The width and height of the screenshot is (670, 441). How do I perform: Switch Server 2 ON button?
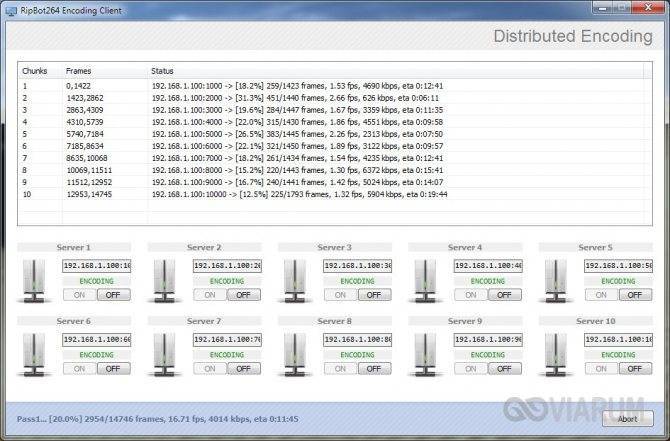(x=210, y=295)
